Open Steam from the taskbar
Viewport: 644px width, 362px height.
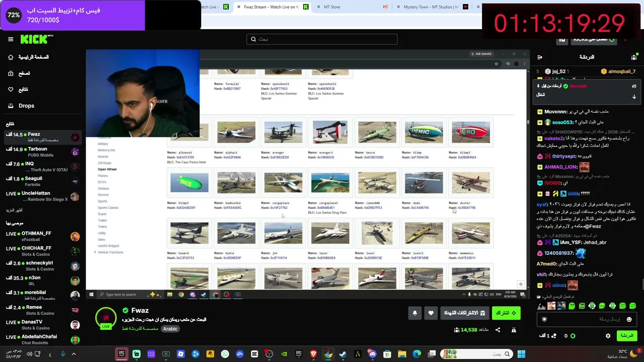point(343,354)
